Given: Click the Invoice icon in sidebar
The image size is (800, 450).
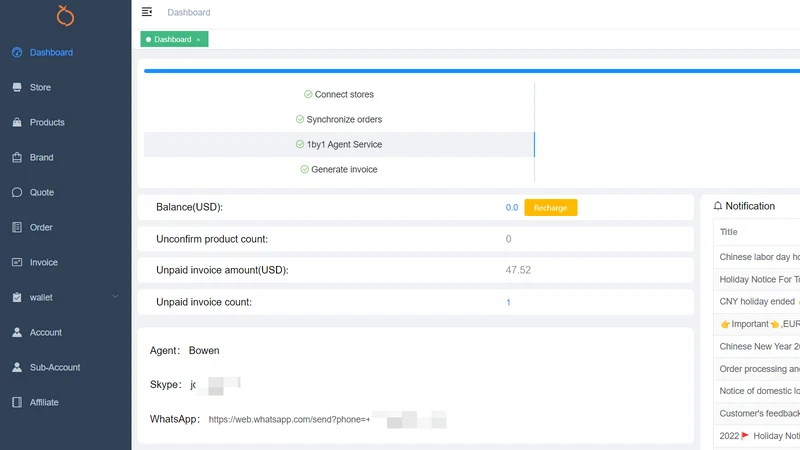Looking at the screenshot, I should coord(17,262).
